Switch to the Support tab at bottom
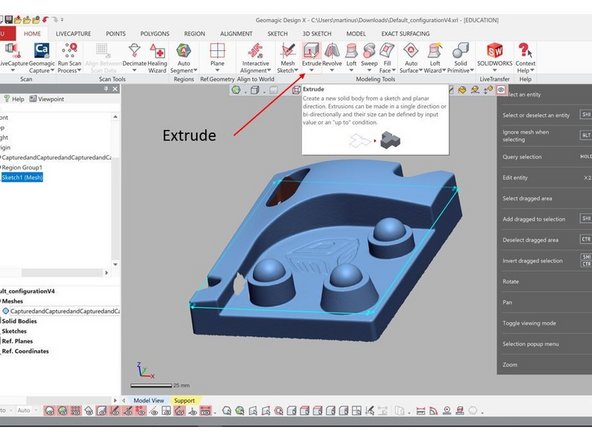The image size is (592, 444). coord(184,401)
